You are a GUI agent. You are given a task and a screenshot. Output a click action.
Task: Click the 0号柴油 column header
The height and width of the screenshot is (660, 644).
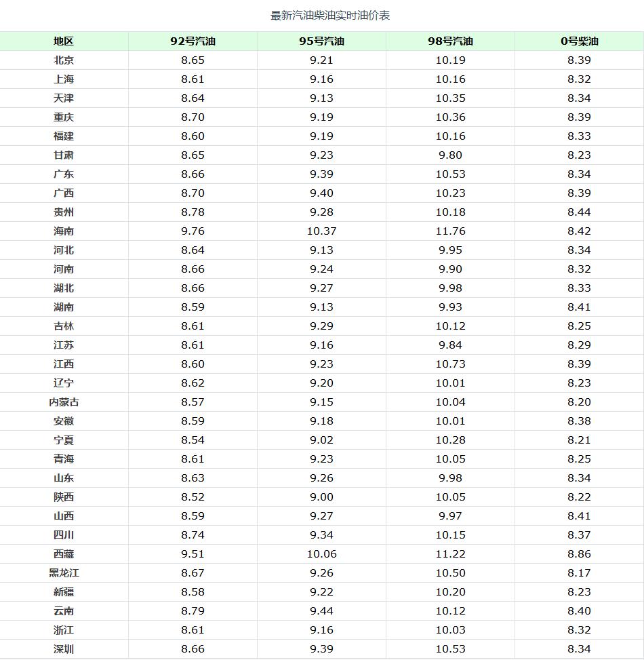[x=579, y=41]
